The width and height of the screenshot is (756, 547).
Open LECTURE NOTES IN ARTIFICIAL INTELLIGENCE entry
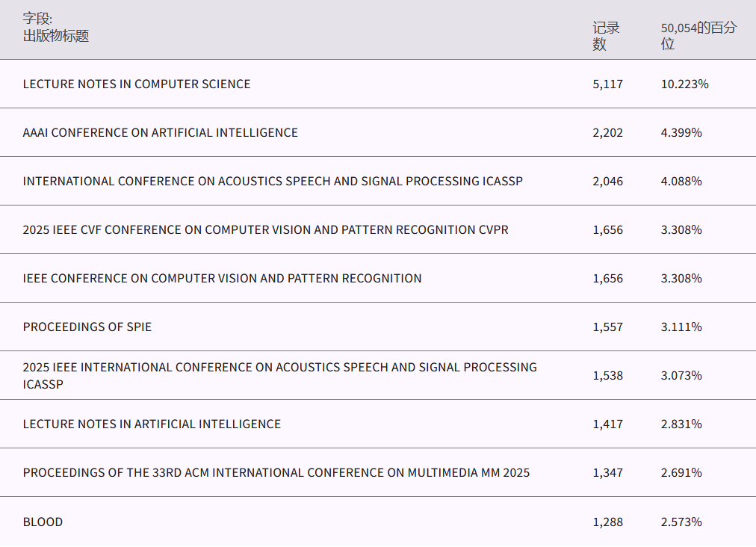152,424
